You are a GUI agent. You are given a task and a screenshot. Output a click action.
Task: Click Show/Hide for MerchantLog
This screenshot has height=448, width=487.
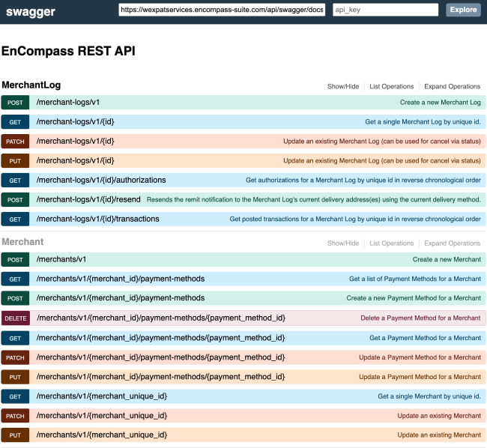coord(343,86)
